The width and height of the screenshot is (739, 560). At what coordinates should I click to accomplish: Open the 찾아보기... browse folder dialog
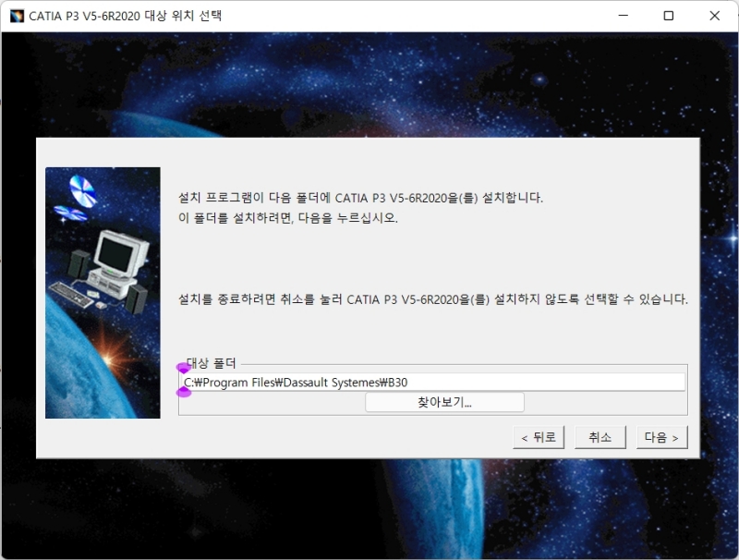[x=444, y=402]
